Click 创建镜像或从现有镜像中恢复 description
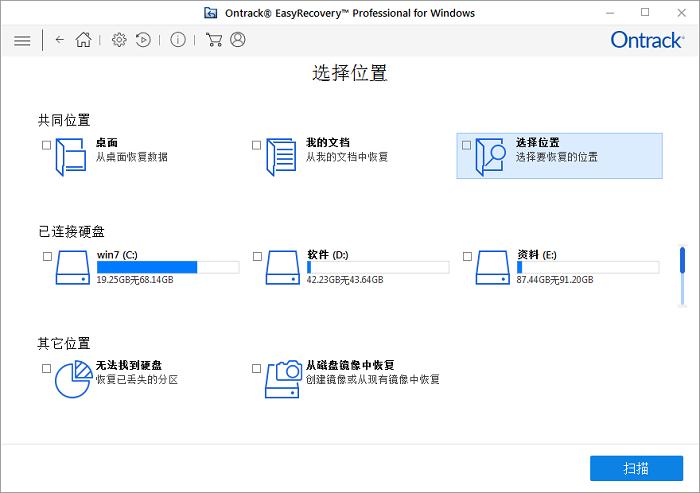Image resolution: width=700 pixels, height=493 pixels. tap(373, 380)
